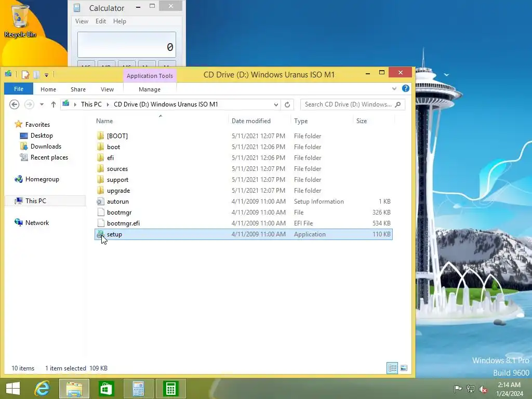Select the upgrade folder icon
This screenshot has width=532, height=399.
(x=100, y=190)
